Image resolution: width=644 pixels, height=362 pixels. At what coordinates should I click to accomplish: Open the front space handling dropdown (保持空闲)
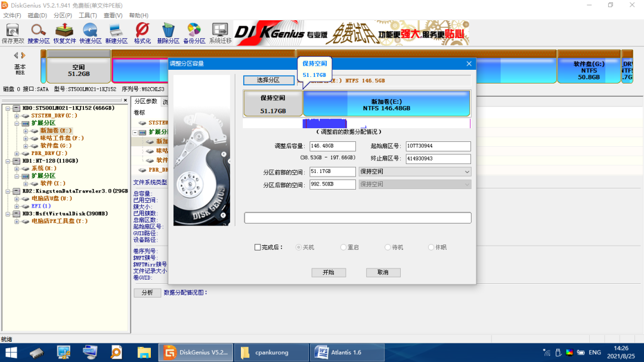pyautogui.click(x=415, y=172)
